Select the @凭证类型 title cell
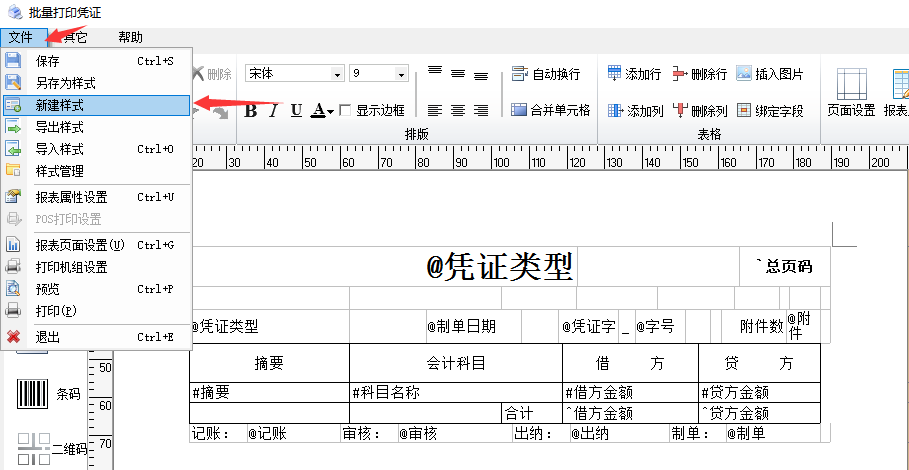Screen dimensions: 909x470 pos(500,266)
